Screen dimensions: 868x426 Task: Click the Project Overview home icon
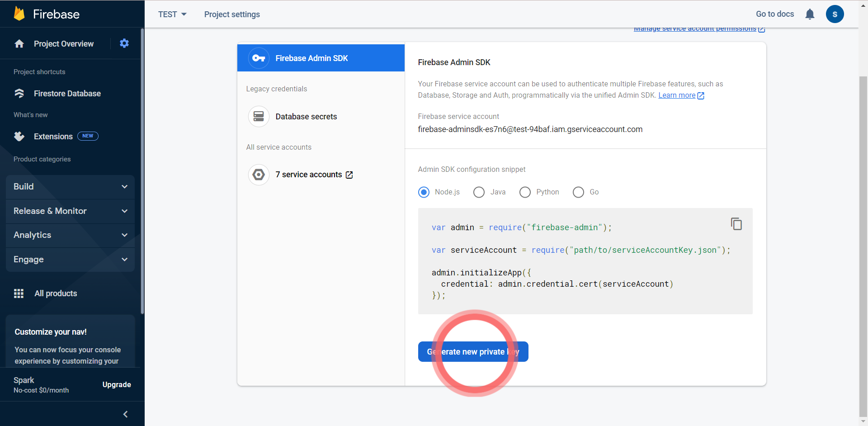click(x=19, y=44)
